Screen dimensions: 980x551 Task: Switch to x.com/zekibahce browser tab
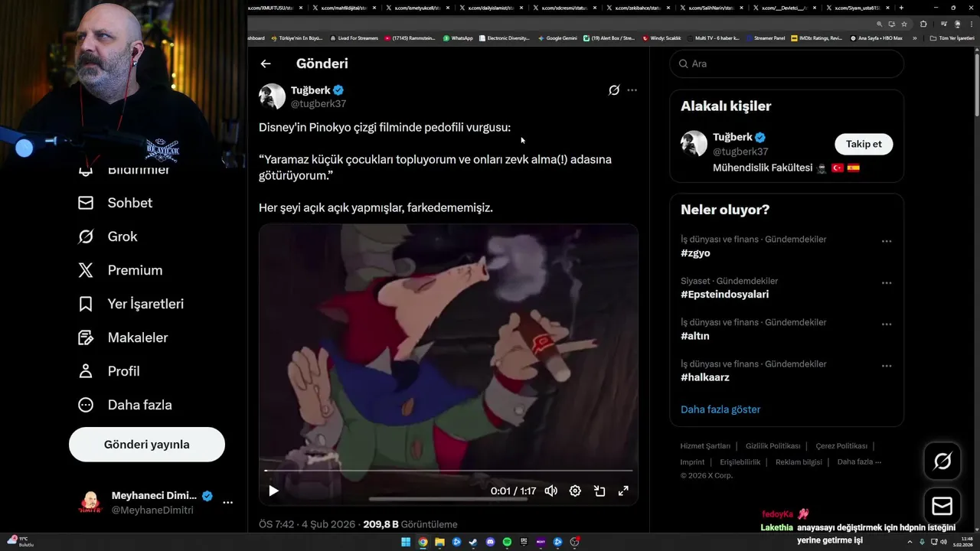click(638, 8)
